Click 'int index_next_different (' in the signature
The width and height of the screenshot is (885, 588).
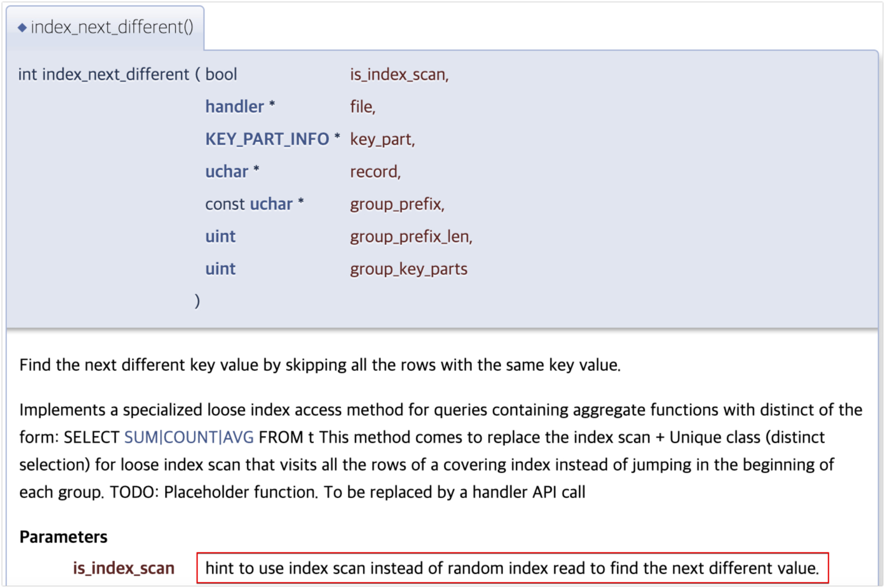click(x=110, y=75)
